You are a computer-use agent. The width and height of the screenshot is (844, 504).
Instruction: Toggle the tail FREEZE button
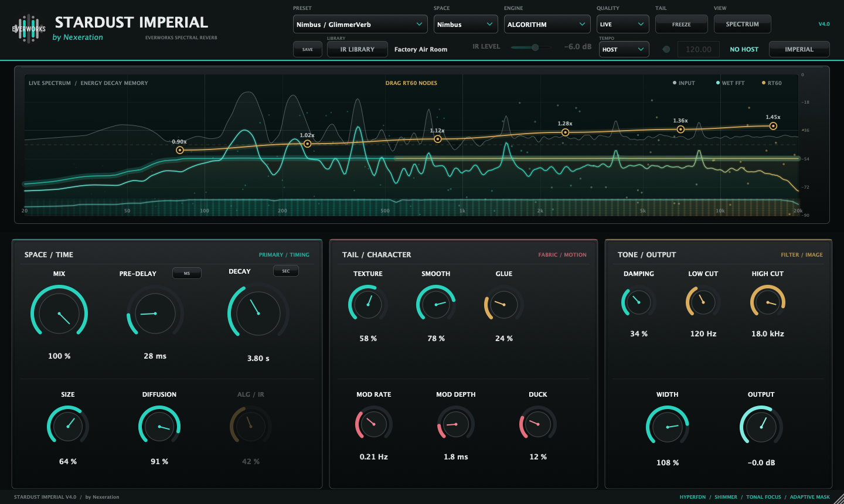click(682, 25)
